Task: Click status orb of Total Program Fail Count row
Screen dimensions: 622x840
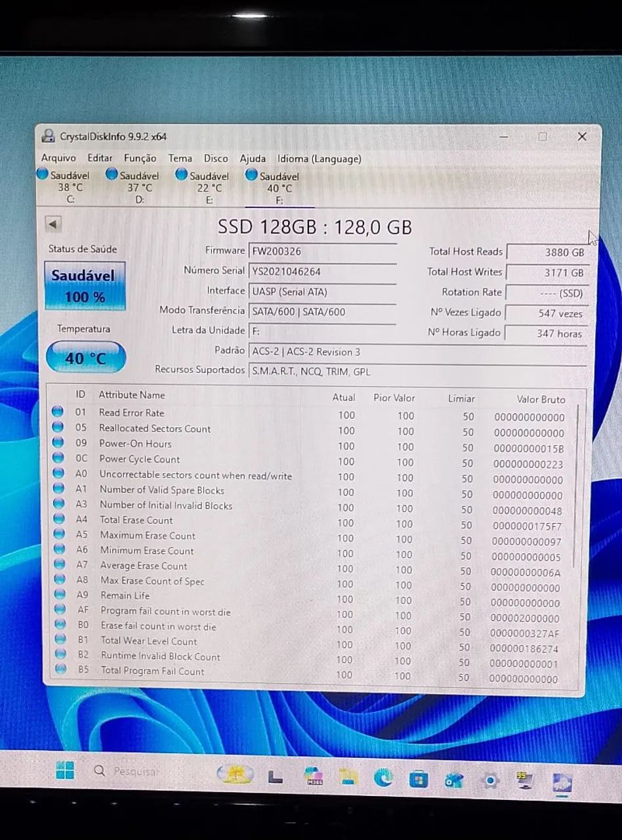Action: point(61,669)
